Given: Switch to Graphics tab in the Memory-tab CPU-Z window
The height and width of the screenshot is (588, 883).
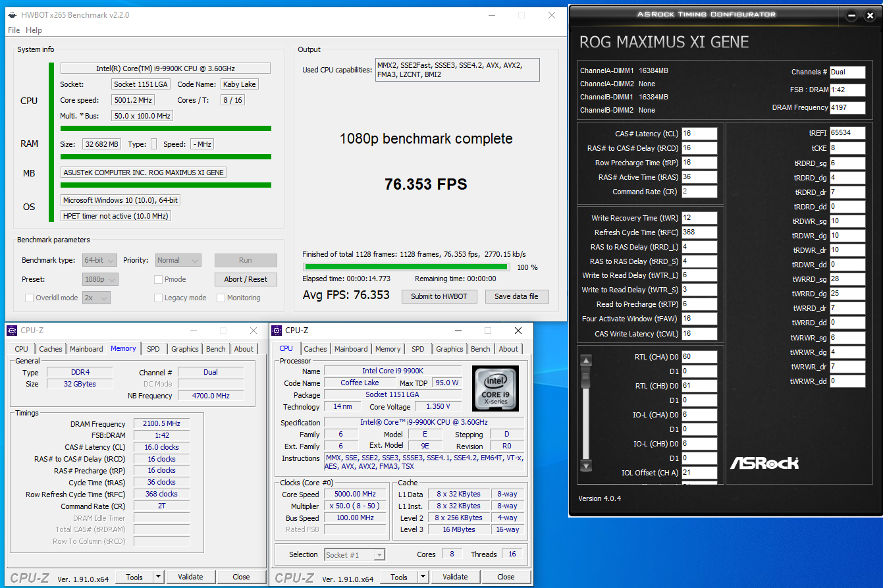Looking at the screenshot, I should (x=185, y=349).
